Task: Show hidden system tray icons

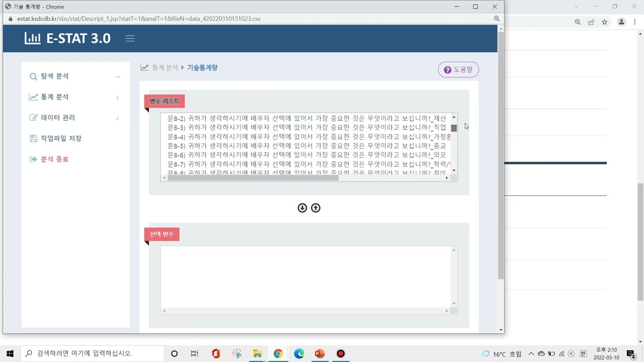Action: tap(531, 354)
